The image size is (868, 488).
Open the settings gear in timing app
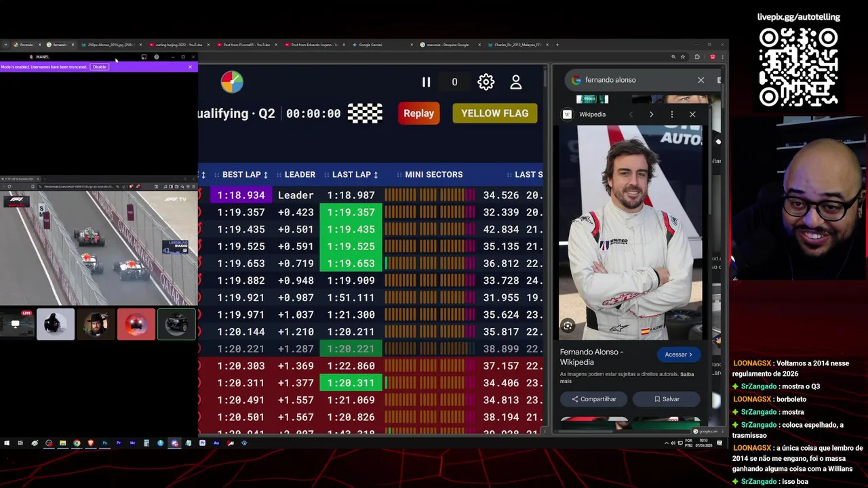(x=486, y=82)
